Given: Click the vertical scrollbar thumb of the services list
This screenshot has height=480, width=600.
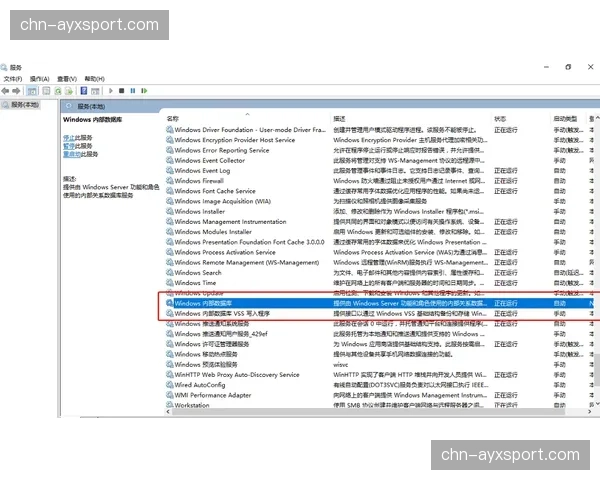Looking at the screenshot, I should (597, 370).
